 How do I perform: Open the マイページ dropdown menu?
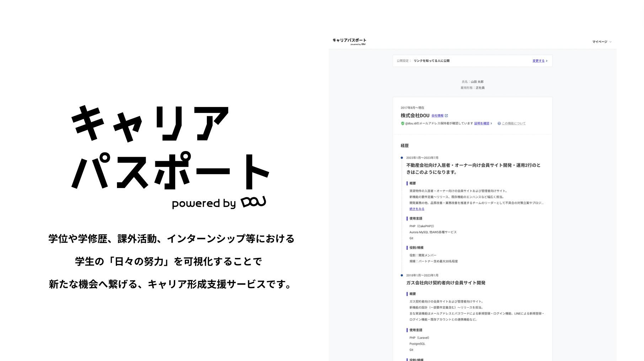click(x=602, y=42)
